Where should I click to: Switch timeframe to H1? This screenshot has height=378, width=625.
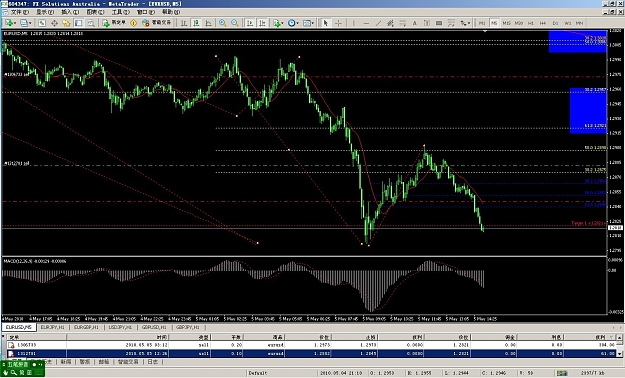tap(531, 23)
